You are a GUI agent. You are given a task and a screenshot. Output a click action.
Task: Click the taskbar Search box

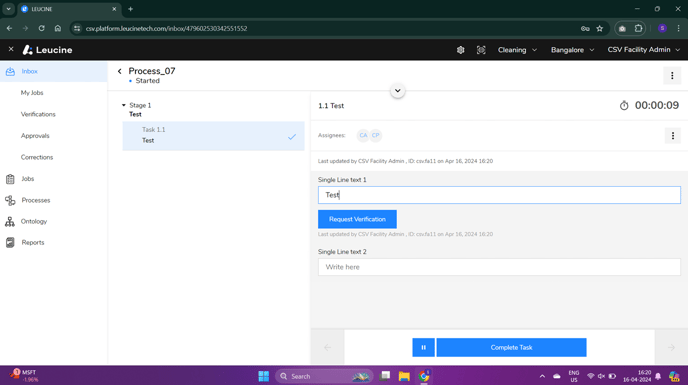pyautogui.click(x=324, y=376)
